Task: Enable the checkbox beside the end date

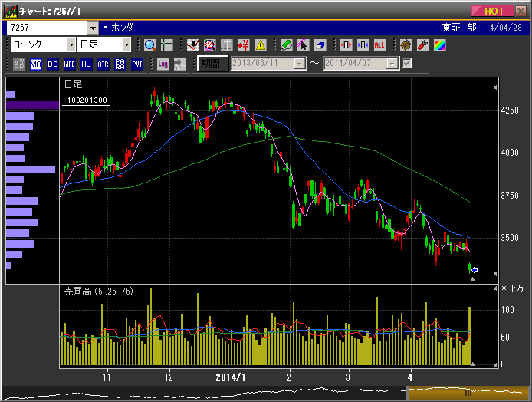Action: 407,64
